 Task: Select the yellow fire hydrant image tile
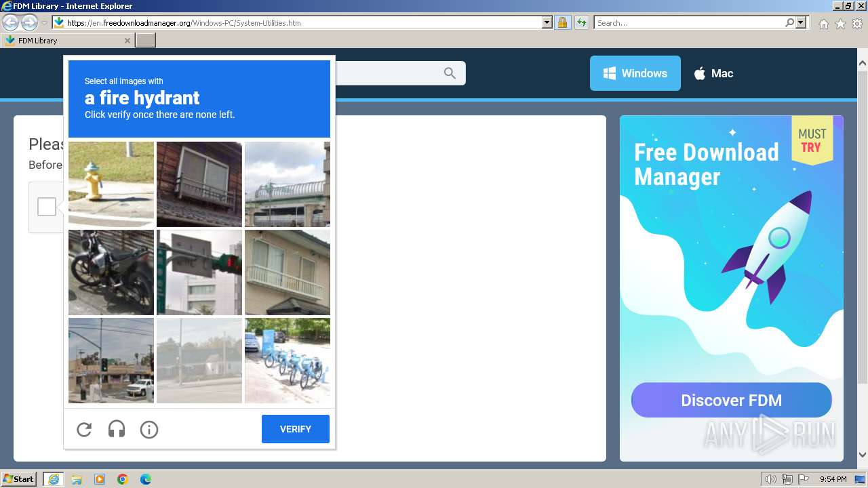(111, 184)
